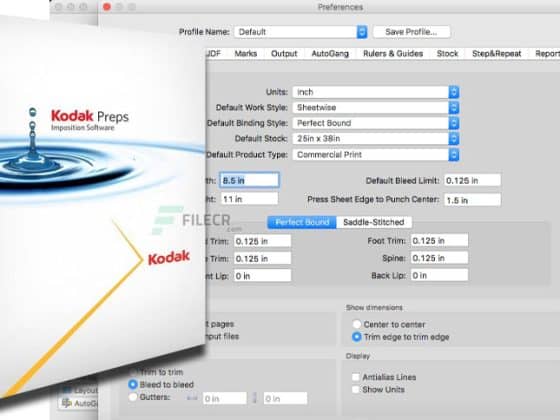The width and height of the screenshot is (560, 420).
Task: Click the Front Lip field showing 0 in
Action: point(262,276)
